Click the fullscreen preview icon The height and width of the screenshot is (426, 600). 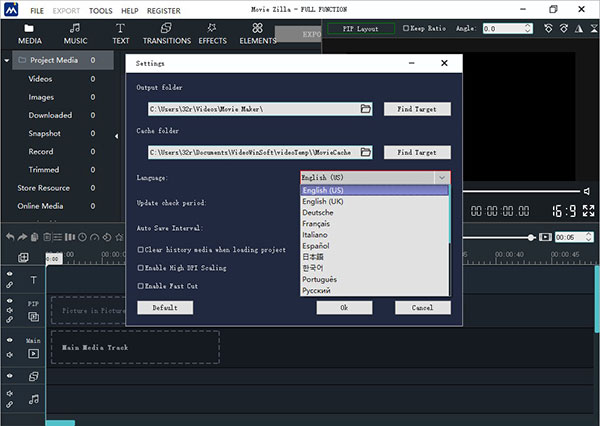coord(587,212)
